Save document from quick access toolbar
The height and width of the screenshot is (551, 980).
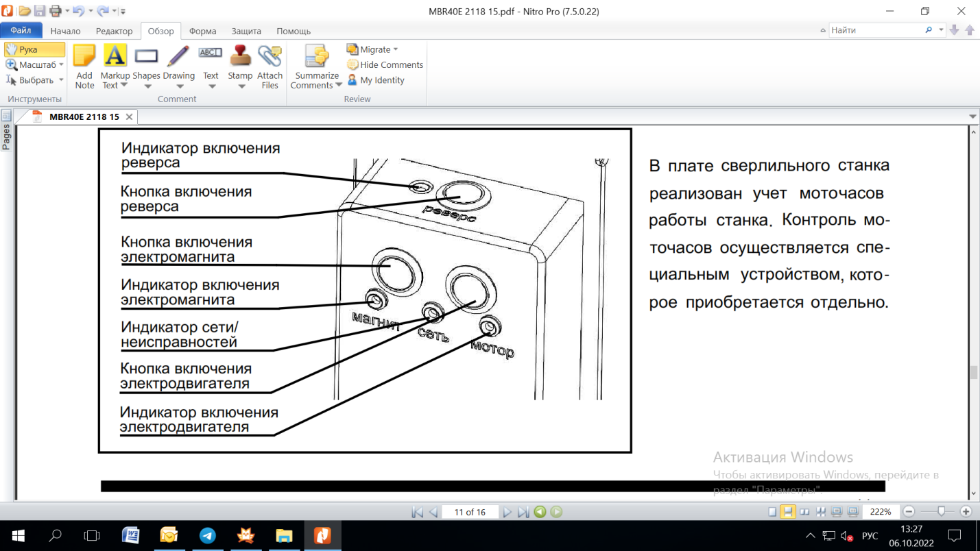[x=40, y=11]
